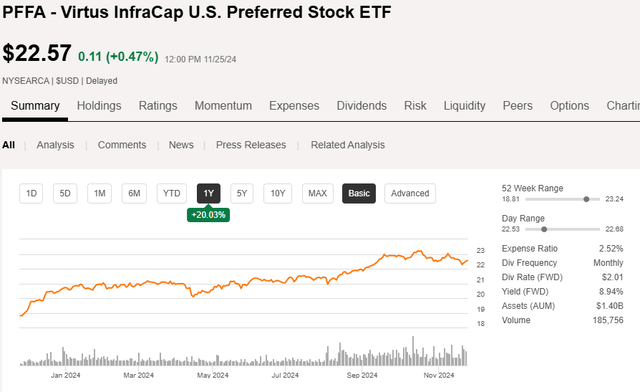Screen dimensions: 640x392
Task: Select the 5Y chart range
Action: tap(242, 194)
